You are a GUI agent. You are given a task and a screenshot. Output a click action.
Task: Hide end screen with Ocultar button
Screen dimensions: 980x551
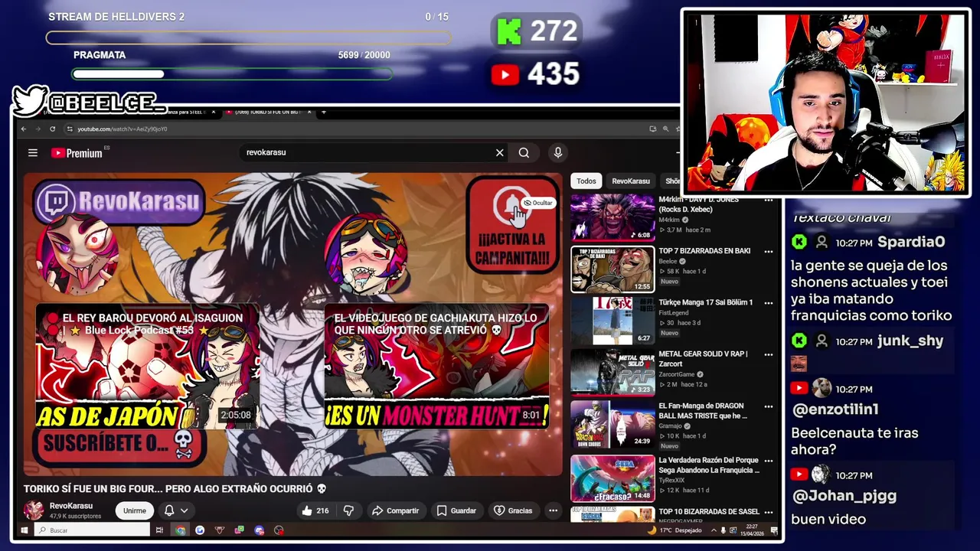[537, 203]
